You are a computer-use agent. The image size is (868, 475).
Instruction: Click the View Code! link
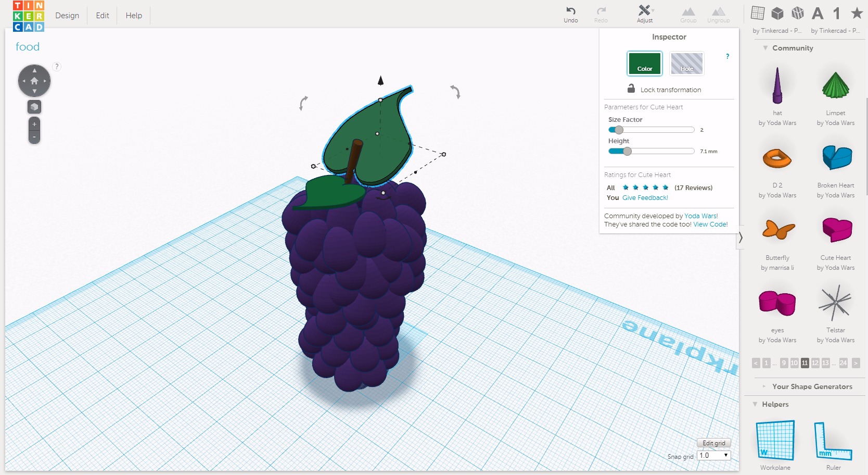pos(710,224)
